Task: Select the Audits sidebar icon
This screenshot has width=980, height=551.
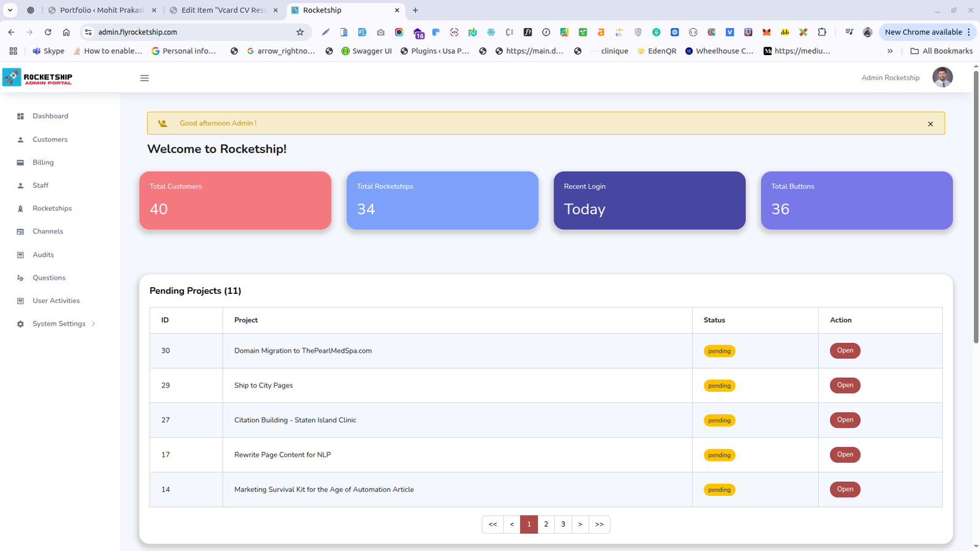Action: point(21,254)
